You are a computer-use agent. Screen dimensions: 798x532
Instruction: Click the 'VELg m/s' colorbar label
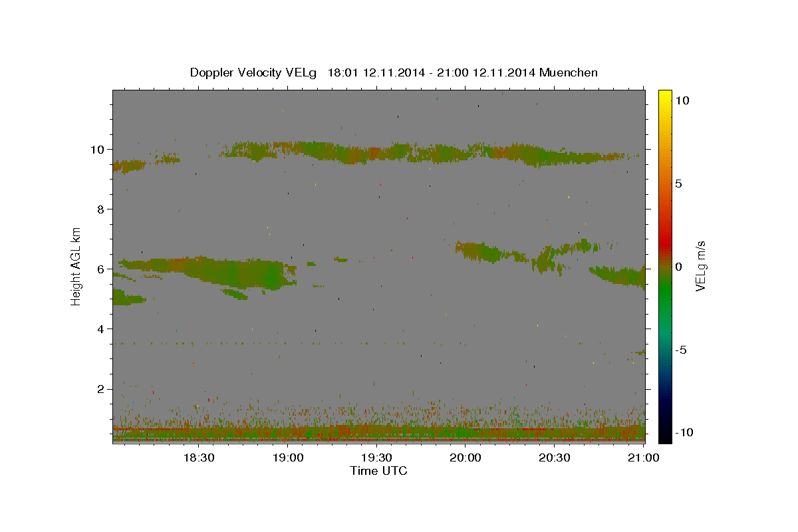[x=700, y=266]
